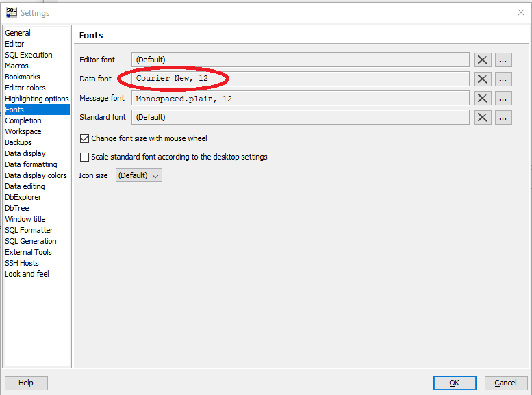Image resolution: width=532 pixels, height=395 pixels.
Task: Open Data editing settings
Action: point(37,186)
